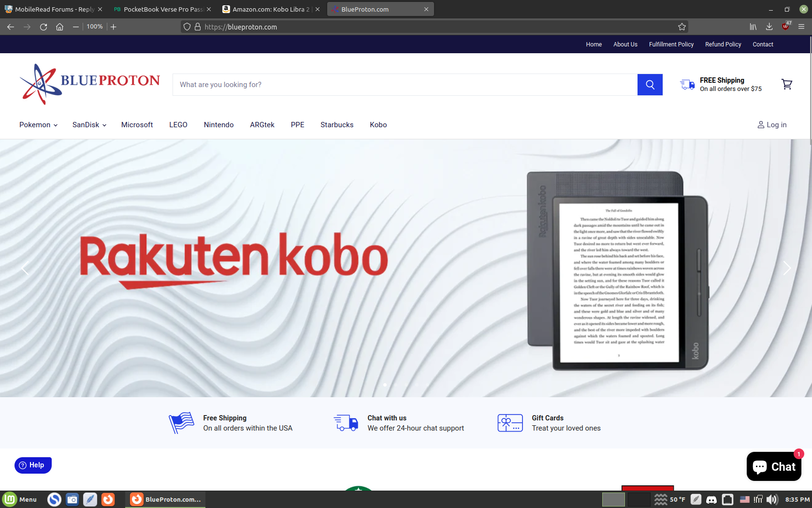The width and height of the screenshot is (812, 508).
Task: Expand the SanDisk dropdown menu
Action: tap(89, 125)
